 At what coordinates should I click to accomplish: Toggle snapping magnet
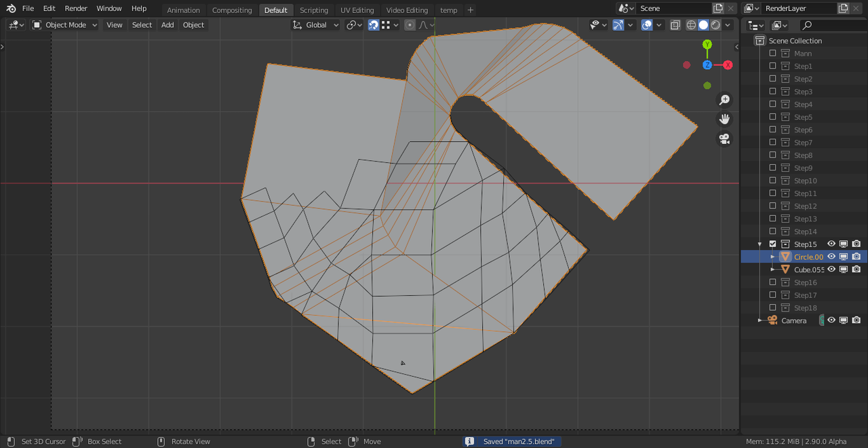click(x=374, y=25)
